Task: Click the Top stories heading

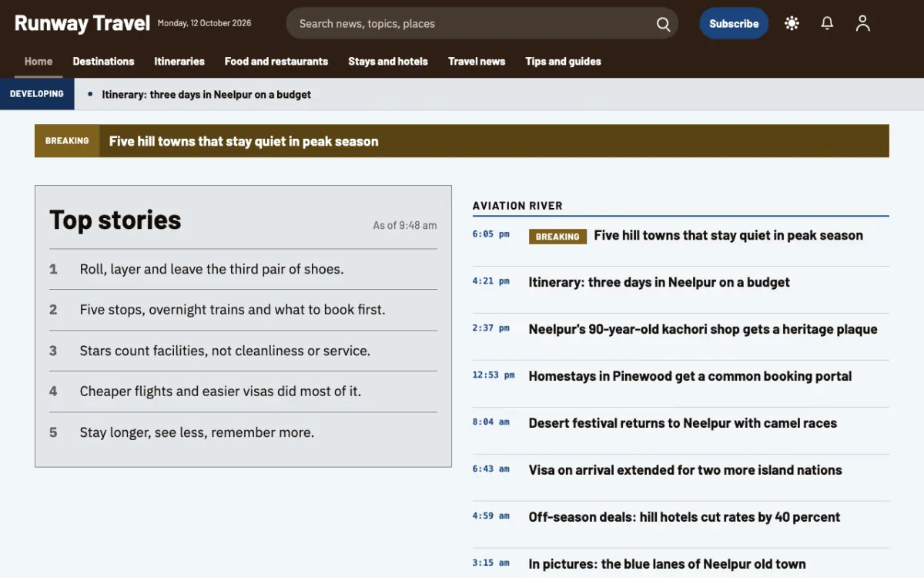Action: coord(115,220)
